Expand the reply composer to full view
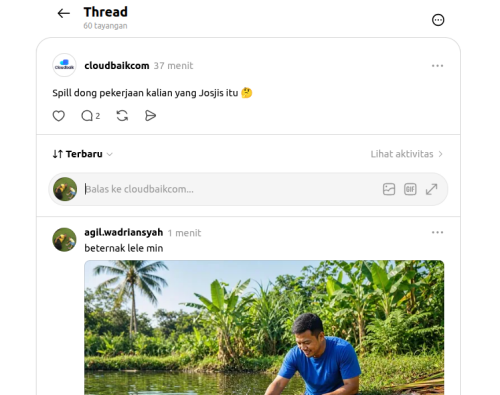500x395 pixels. point(431,189)
